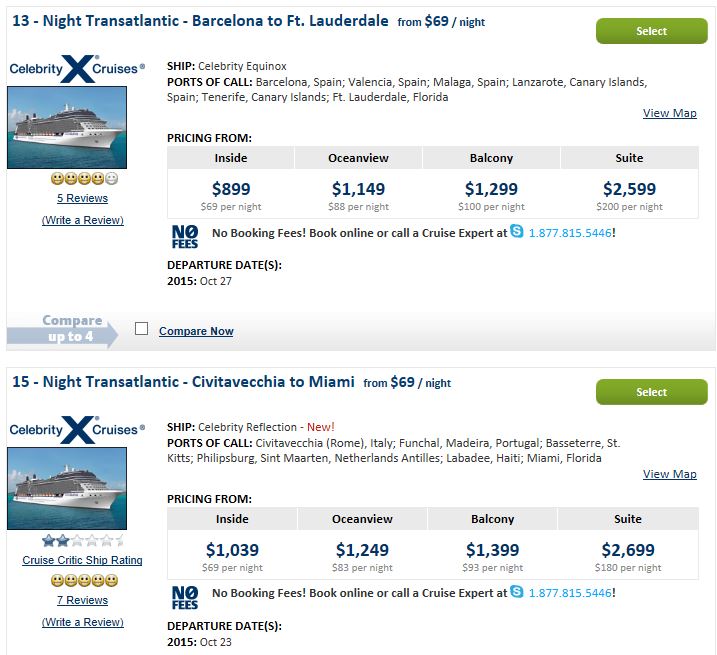
Task: Open the 5 Reviews link
Action: point(82,198)
